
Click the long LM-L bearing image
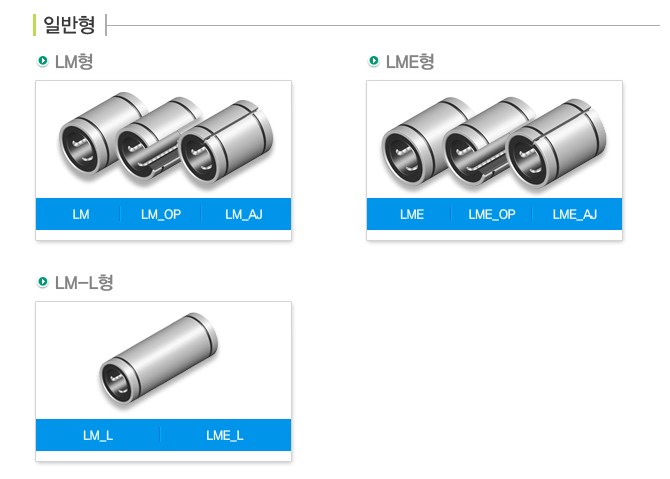click(159, 359)
